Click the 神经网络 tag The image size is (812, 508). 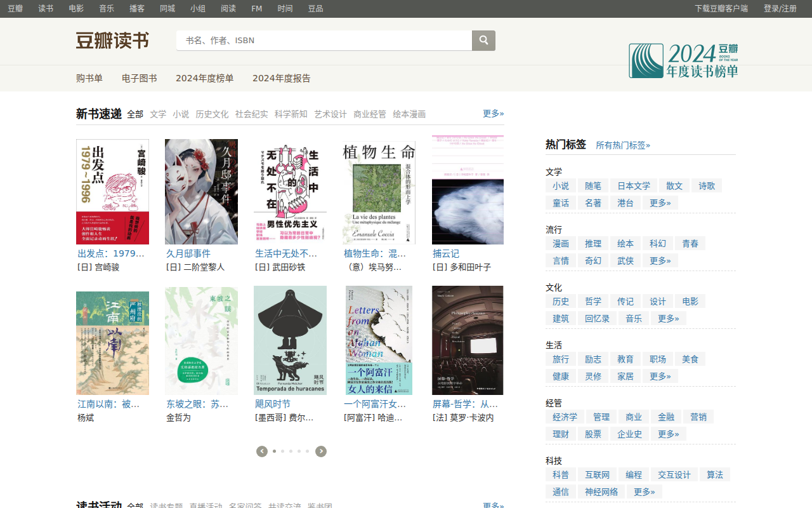pos(601,491)
